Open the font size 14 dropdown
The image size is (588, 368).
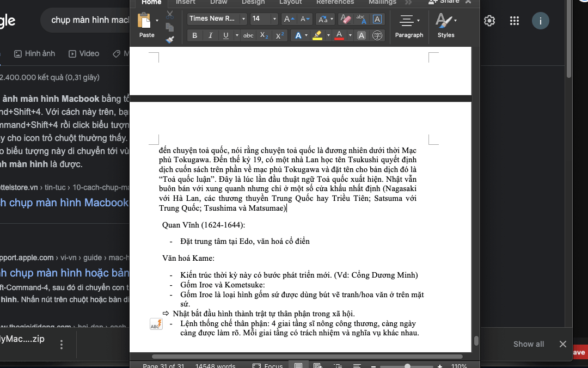274,19
